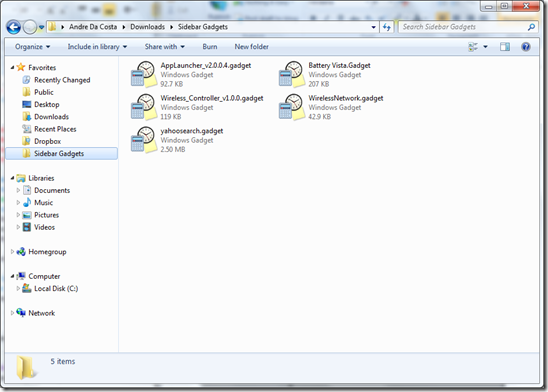Collapse the Favorites group
Viewport: 548px width, 392px height.
[x=12, y=67]
